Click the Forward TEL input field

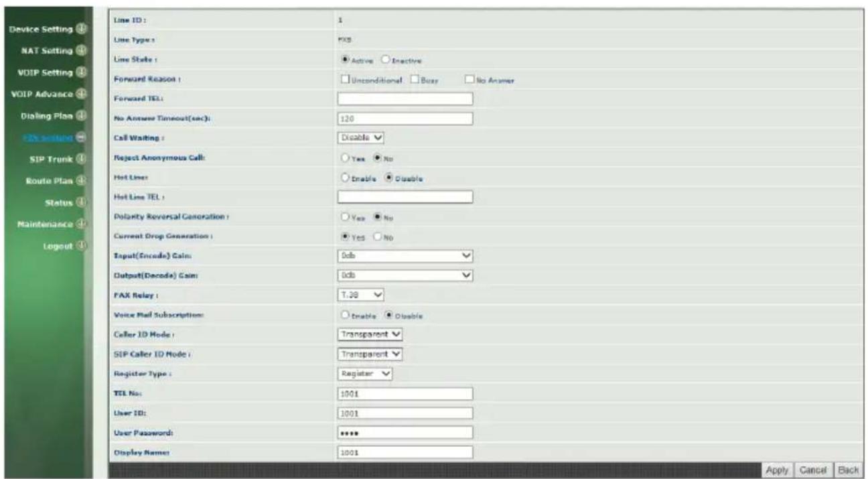click(405, 99)
